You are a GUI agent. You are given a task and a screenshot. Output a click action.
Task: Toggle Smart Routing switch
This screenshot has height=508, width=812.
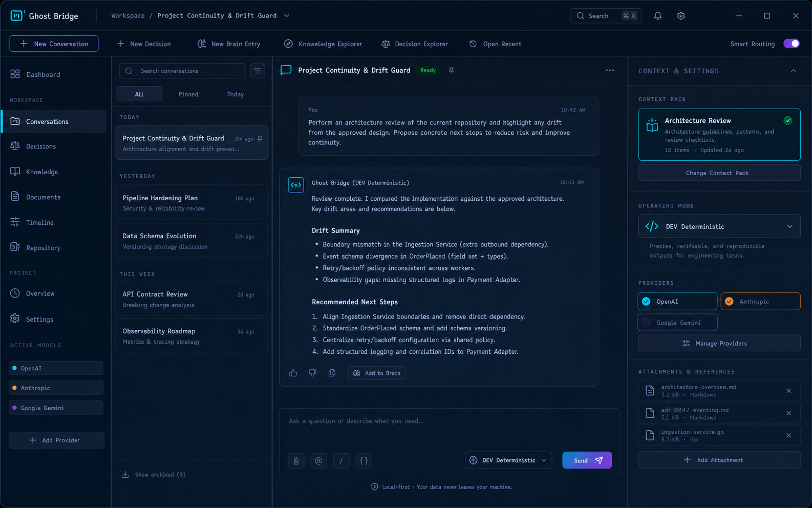point(792,44)
